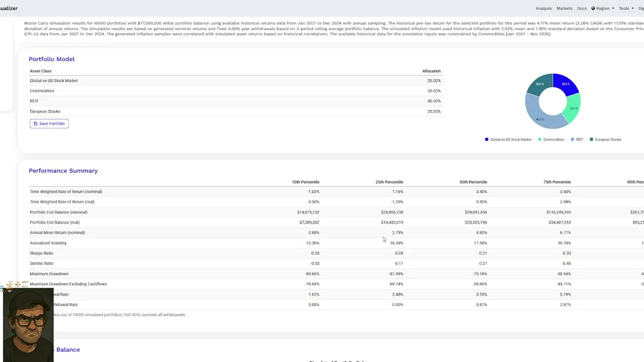Toggle REIT legend entry
The width and height of the screenshot is (644, 362).
(x=577, y=139)
